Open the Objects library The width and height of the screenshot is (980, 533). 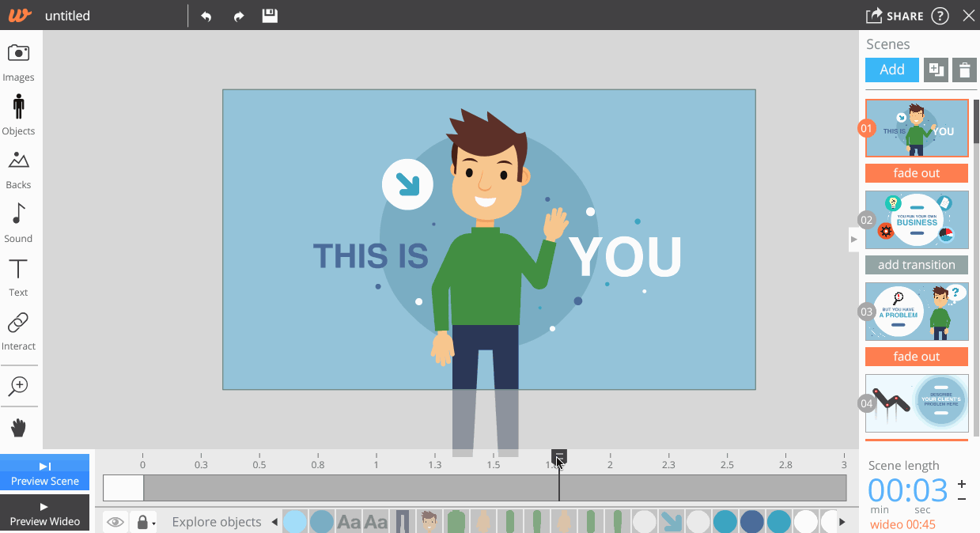pos(18,115)
